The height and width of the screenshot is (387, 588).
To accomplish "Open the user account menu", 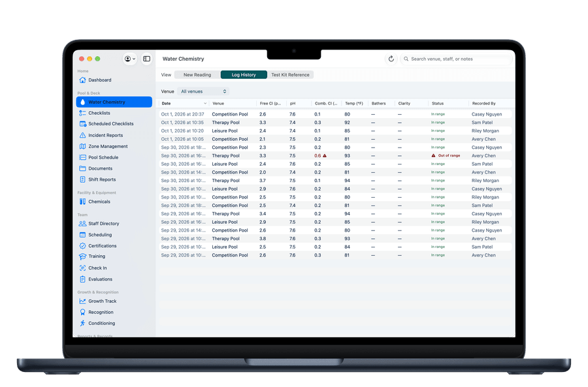I will tap(130, 59).
